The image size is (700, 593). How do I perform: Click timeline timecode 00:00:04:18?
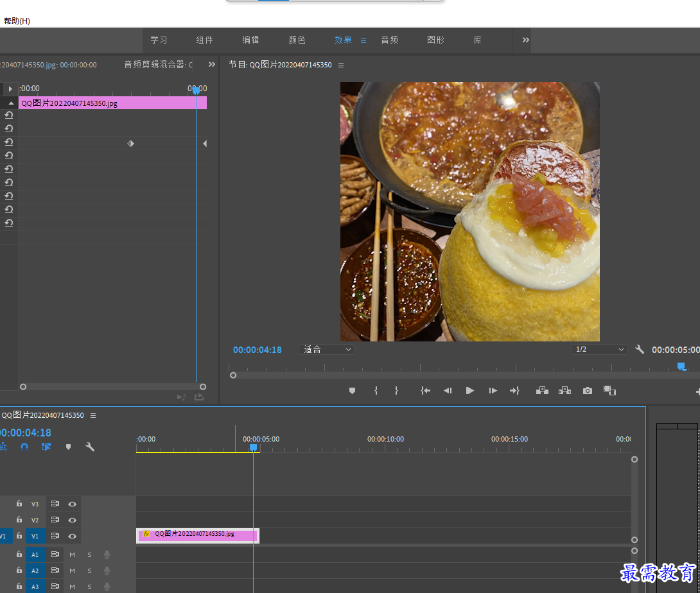26,433
